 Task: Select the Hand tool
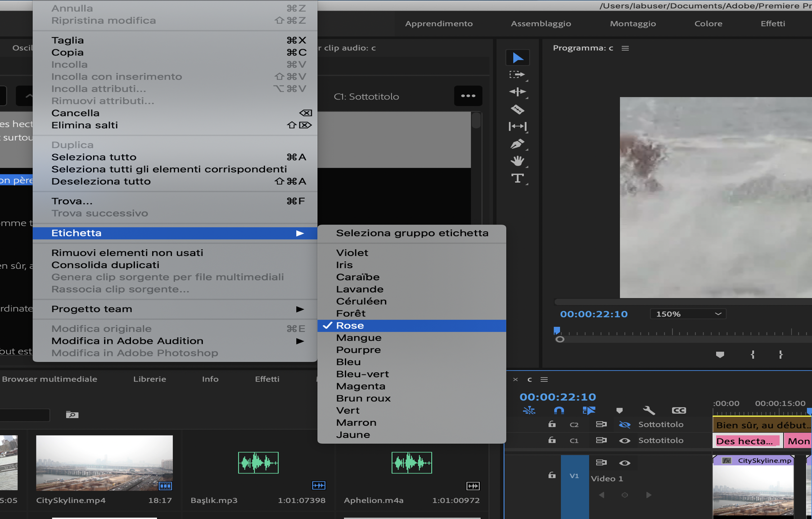pyautogui.click(x=518, y=161)
